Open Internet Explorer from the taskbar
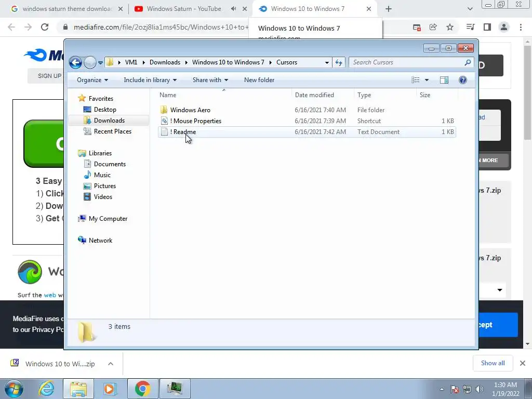 point(46,389)
